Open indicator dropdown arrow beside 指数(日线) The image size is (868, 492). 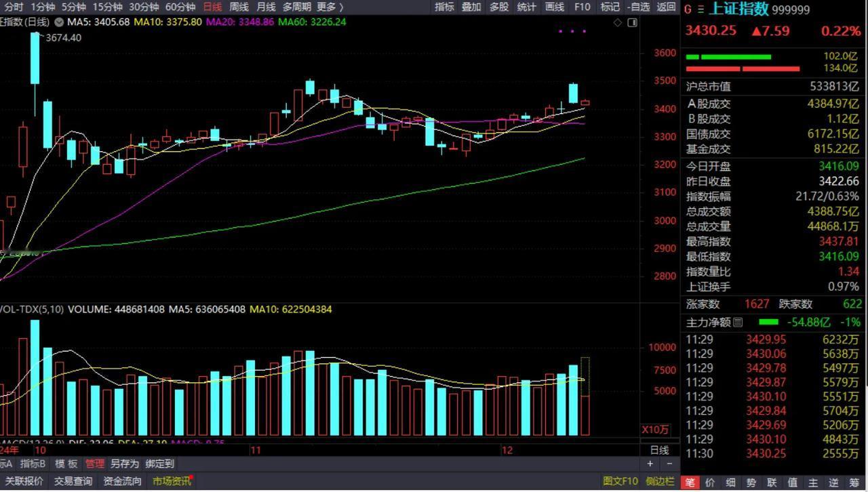pyautogui.click(x=59, y=22)
